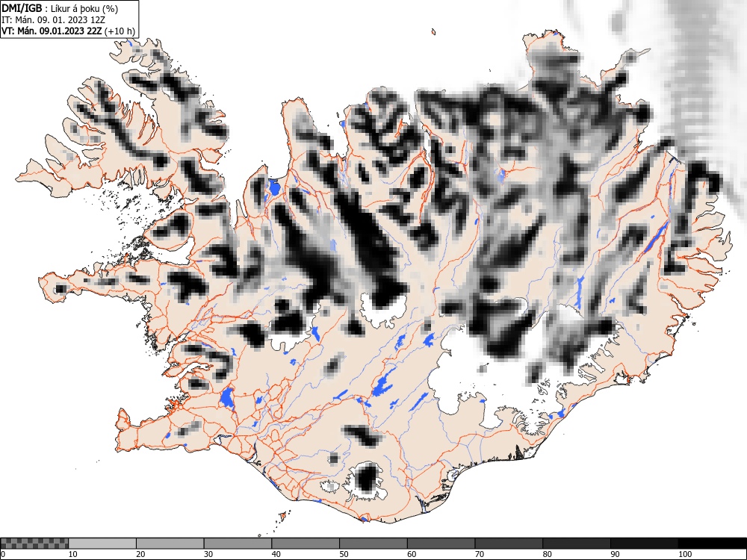Click the small islands off the south coast
747x560 pixels.
click(x=283, y=516)
